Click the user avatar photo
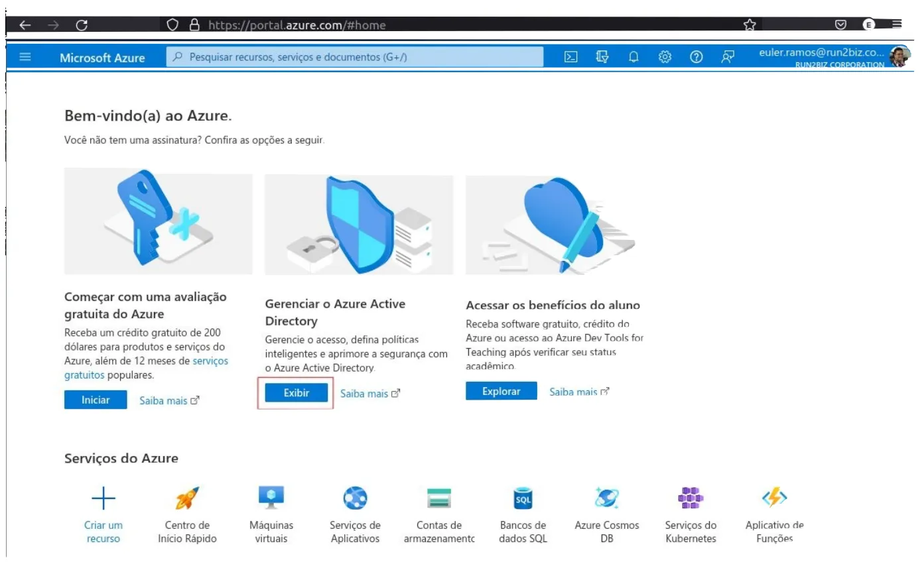The height and width of the screenshot is (566, 924). [x=899, y=57]
